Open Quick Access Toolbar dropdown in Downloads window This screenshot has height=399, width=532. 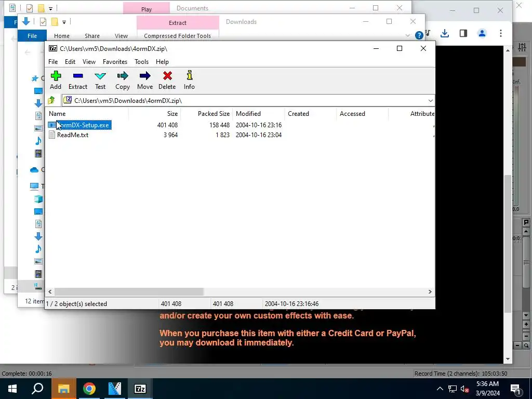(x=64, y=22)
